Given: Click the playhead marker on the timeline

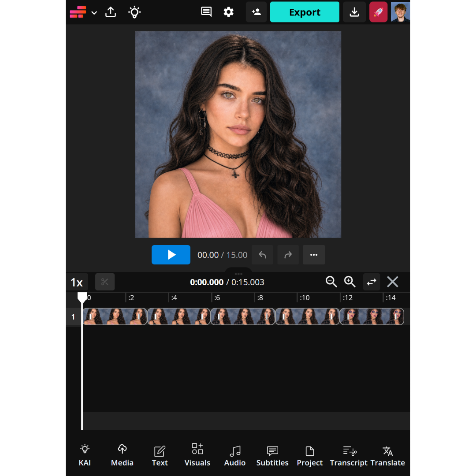Looking at the screenshot, I should point(82,297).
